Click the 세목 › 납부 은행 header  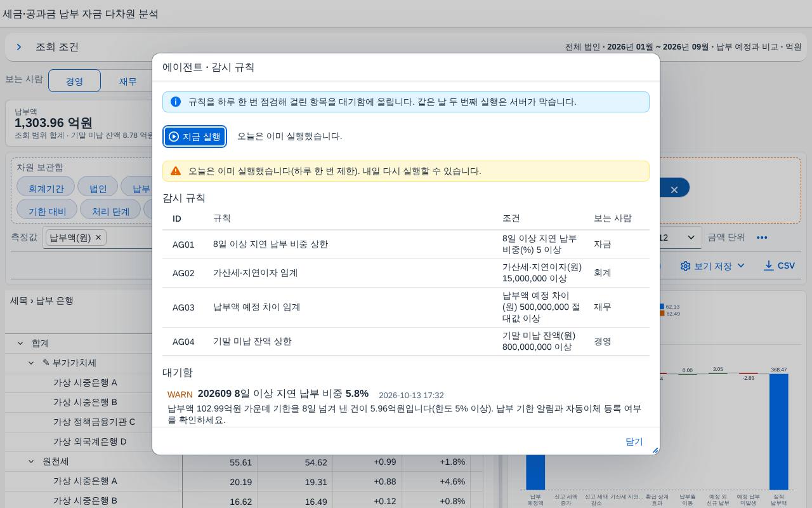(x=42, y=301)
